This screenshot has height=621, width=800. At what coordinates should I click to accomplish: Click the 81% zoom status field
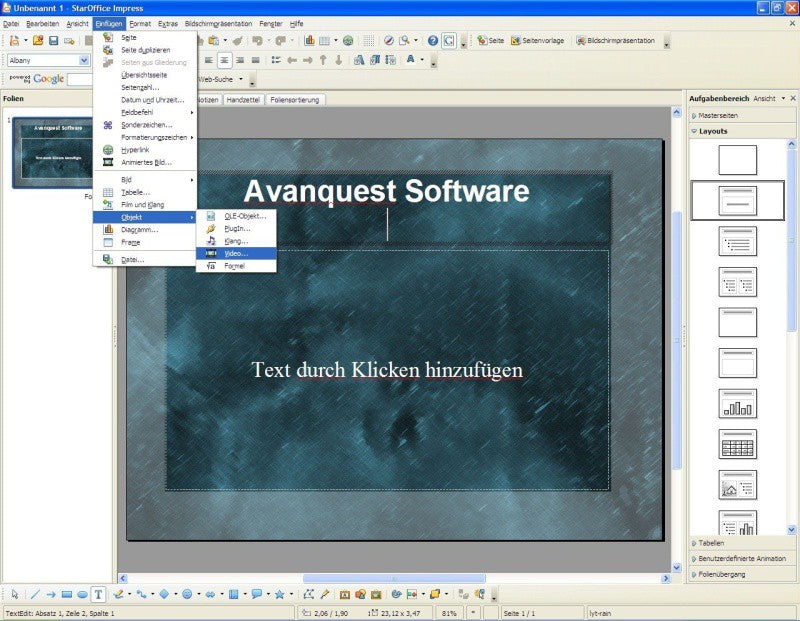click(x=449, y=613)
